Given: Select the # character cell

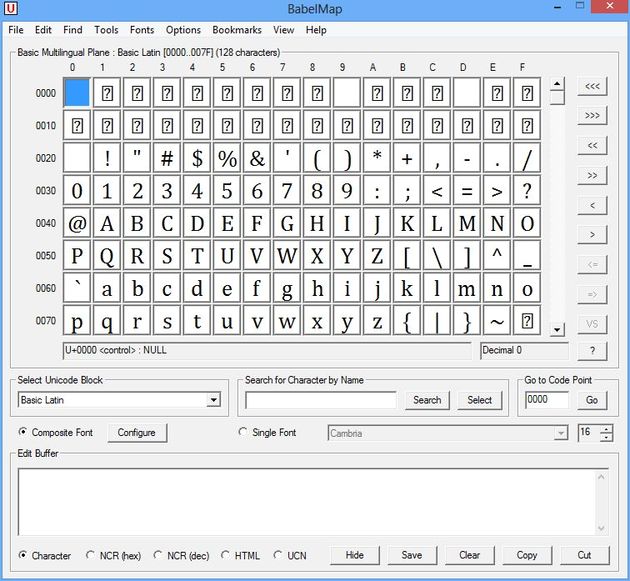Looking at the screenshot, I should pos(167,158).
